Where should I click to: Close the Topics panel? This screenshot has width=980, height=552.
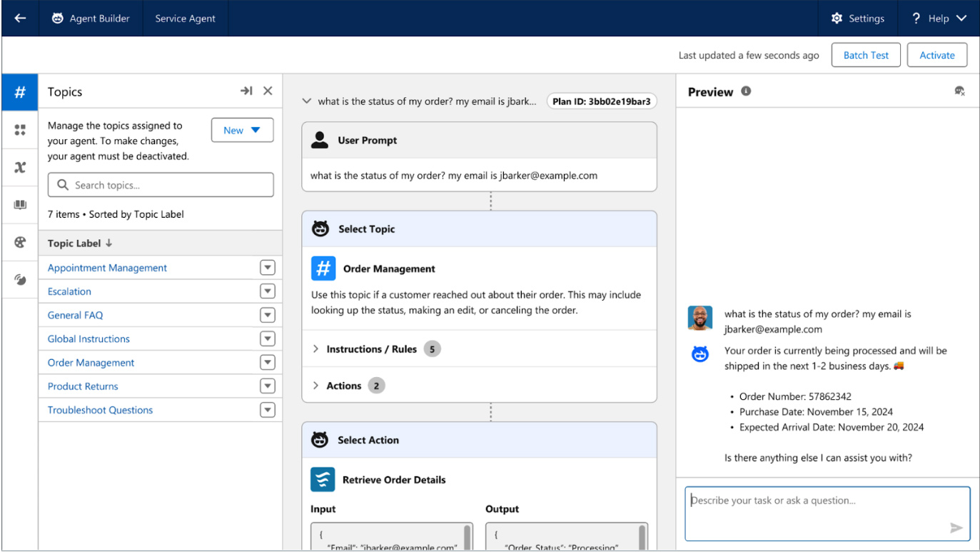tap(268, 91)
